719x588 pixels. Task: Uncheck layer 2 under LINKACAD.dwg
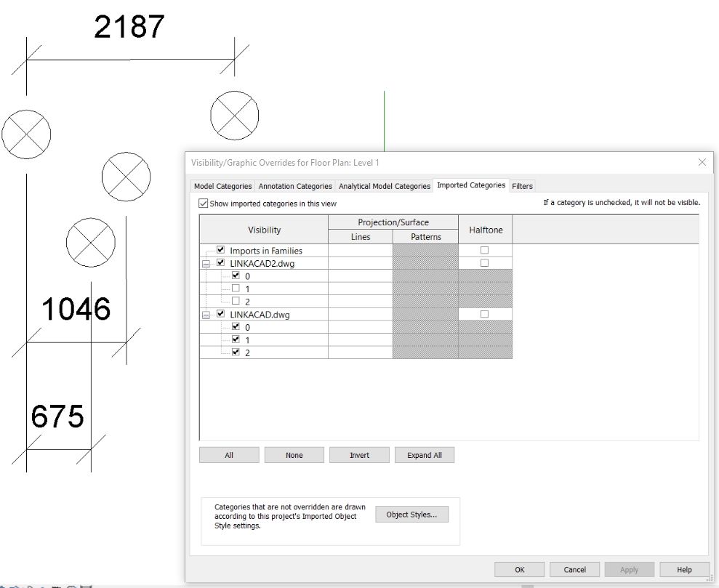click(236, 352)
